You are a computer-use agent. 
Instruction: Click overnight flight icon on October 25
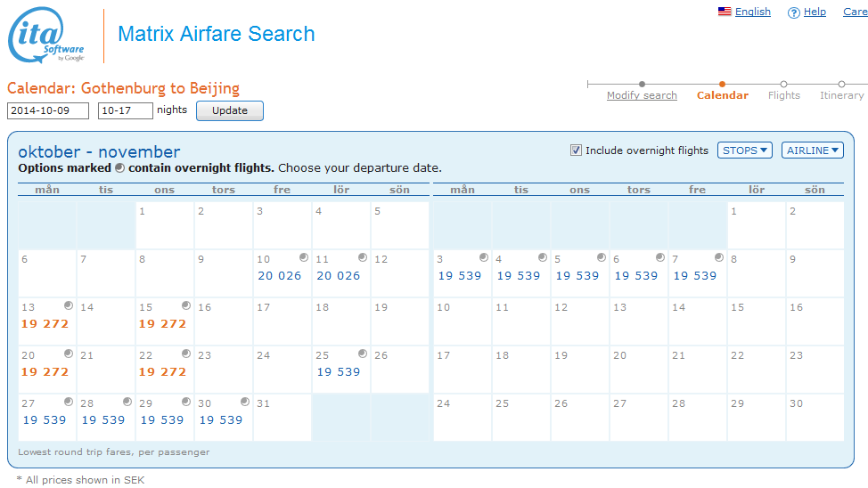[x=362, y=354]
